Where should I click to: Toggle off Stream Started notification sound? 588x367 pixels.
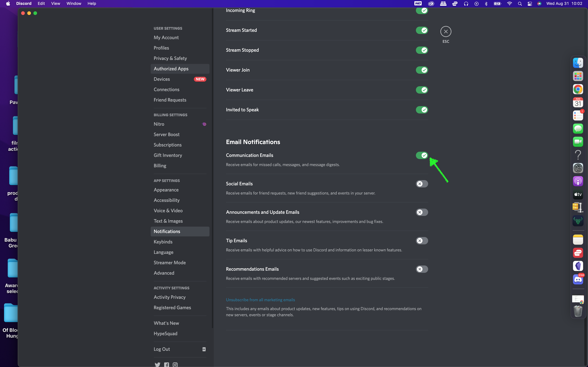point(422,30)
